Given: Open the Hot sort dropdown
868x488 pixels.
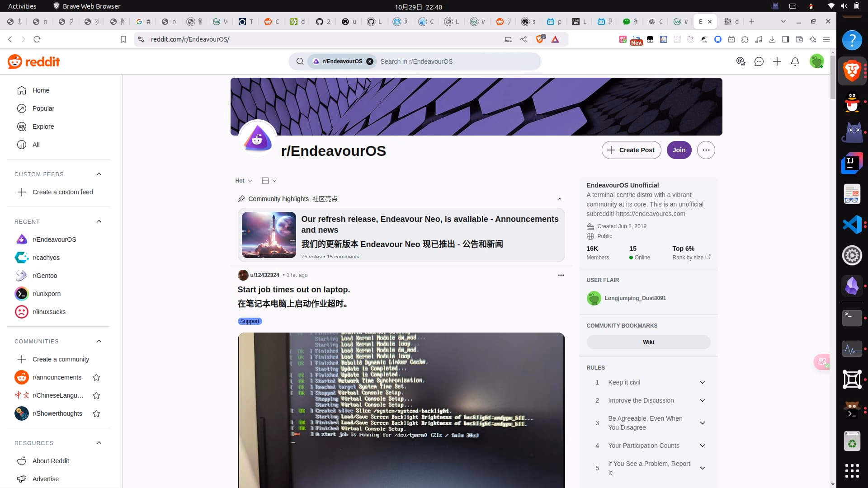Looking at the screenshot, I should 244,181.
